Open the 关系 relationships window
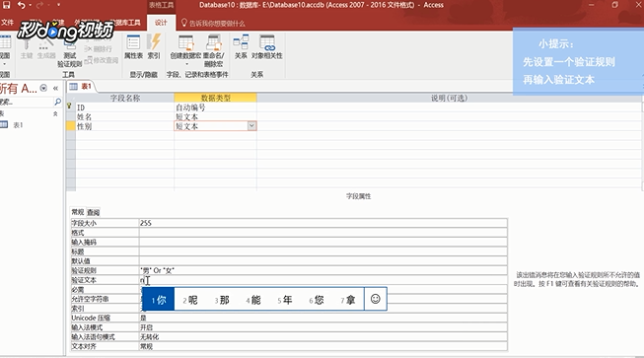644x358 pixels. [241, 47]
